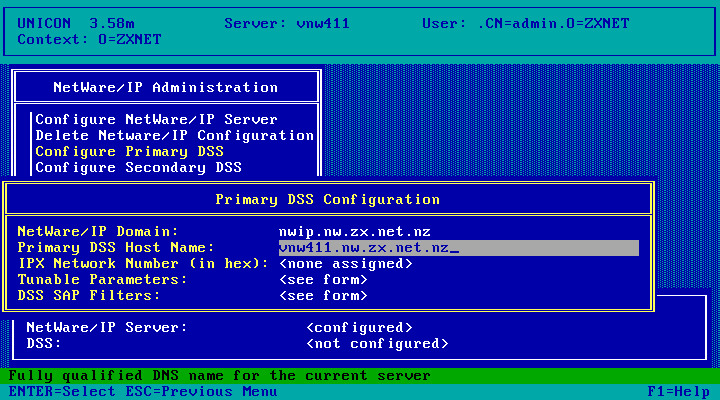This screenshot has width=720, height=400.
Task: Click IPX Network Number none assigned value
Action: 346,264
